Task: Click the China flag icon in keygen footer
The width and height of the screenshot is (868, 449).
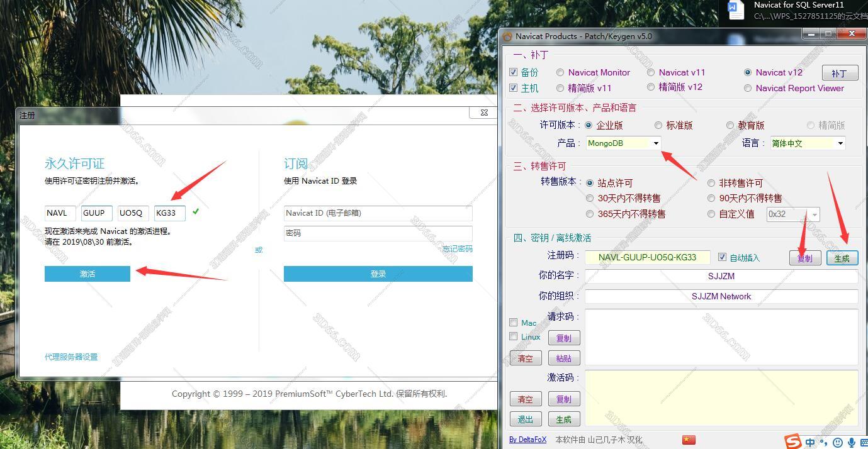Action: pos(687,440)
